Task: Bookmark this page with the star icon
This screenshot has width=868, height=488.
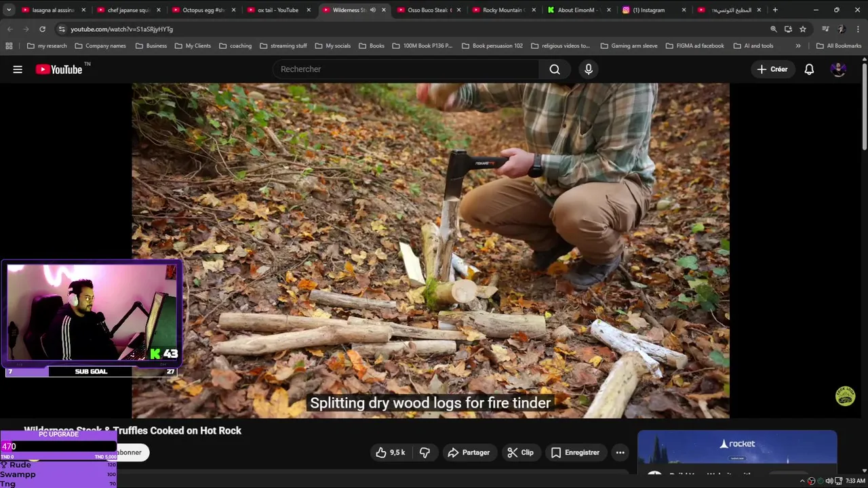Action: click(803, 29)
